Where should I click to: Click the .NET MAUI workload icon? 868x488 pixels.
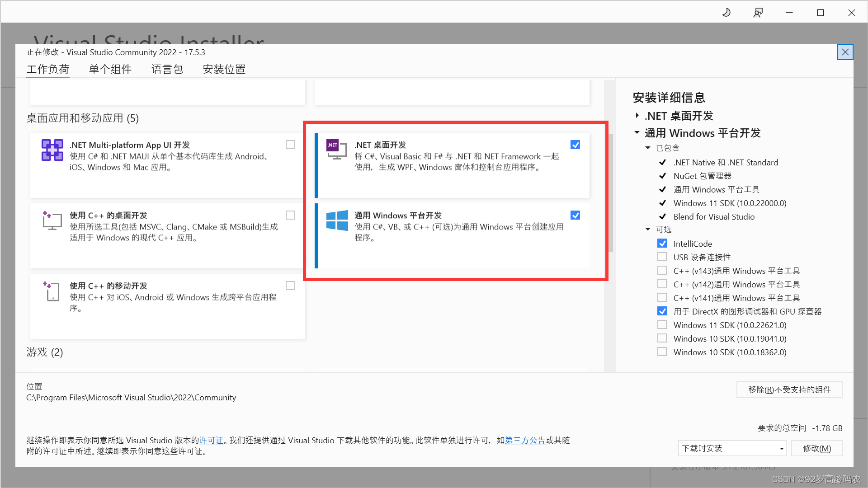[52, 150]
